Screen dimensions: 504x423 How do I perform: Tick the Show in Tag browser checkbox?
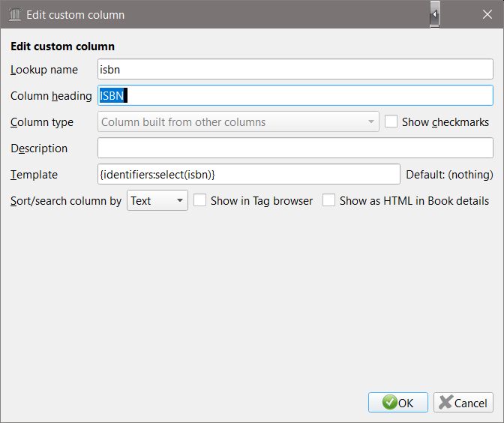(200, 201)
